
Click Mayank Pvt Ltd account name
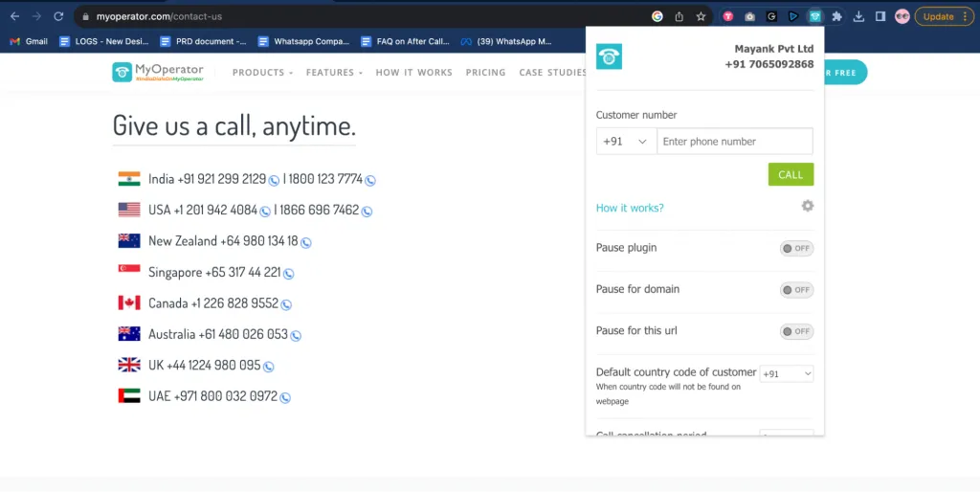(773, 49)
